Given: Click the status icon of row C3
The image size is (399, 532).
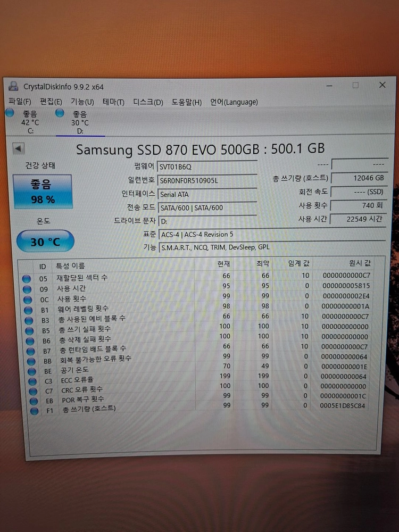Looking at the screenshot, I should click(32, 381).
